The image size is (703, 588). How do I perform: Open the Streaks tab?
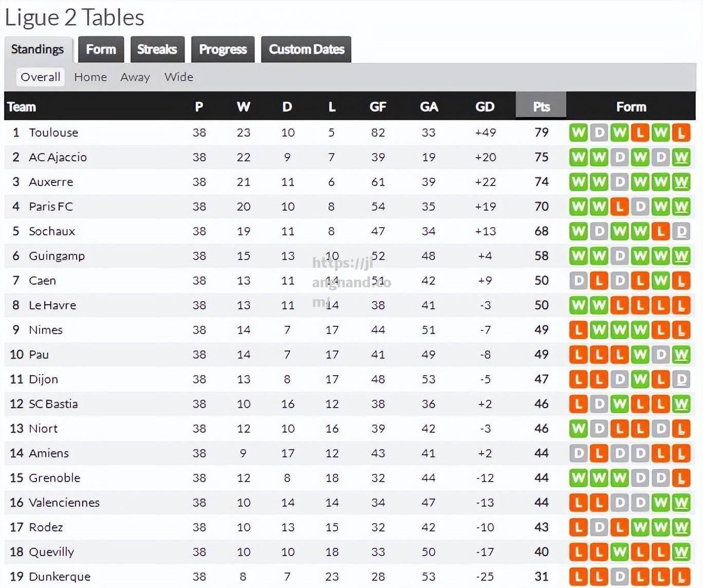pyautogui.click(x=157, y=49)
